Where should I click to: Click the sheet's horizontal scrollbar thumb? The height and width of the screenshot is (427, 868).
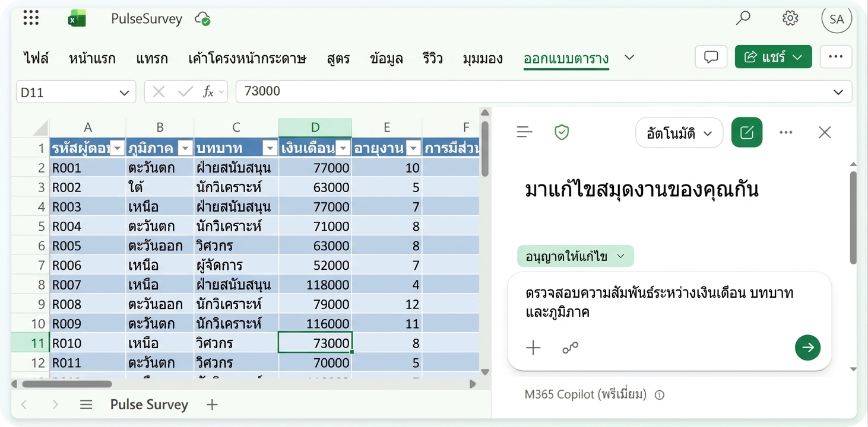click(x=66, y=384)
